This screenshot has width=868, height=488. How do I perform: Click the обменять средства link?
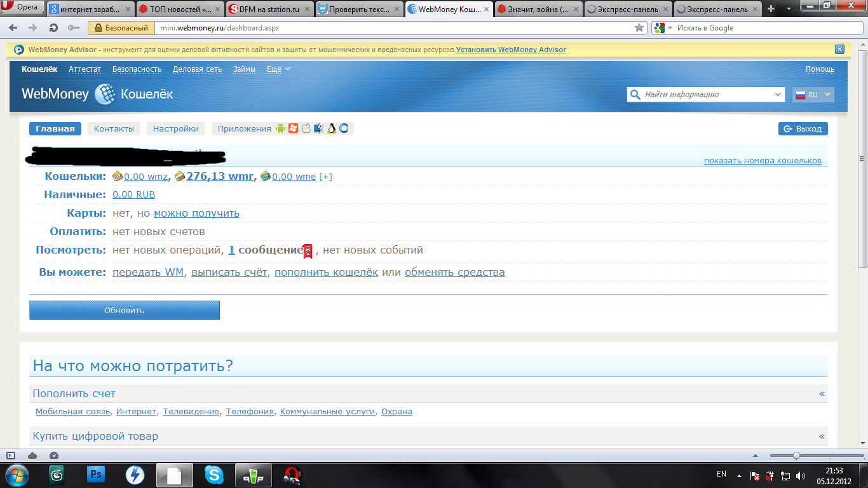coord(455,273)
